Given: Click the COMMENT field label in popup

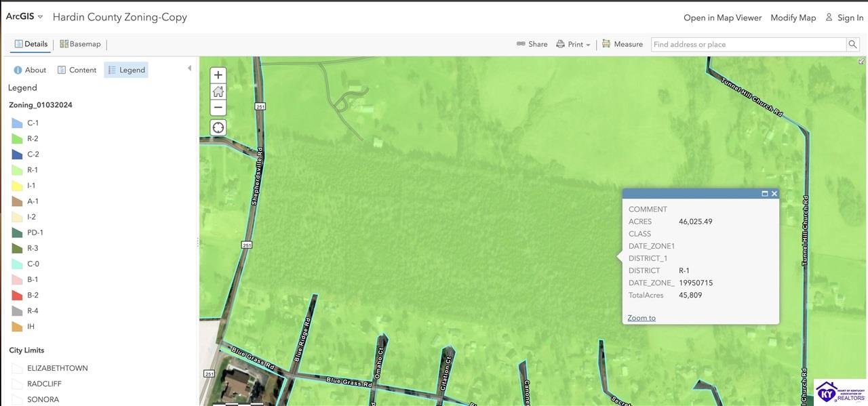Looking at the screenshot, I should click(x=648, y=209).
